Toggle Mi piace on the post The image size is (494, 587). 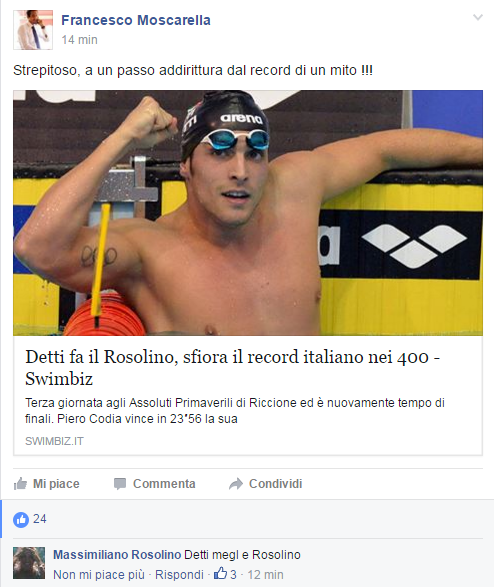click(x=46, y=484)
